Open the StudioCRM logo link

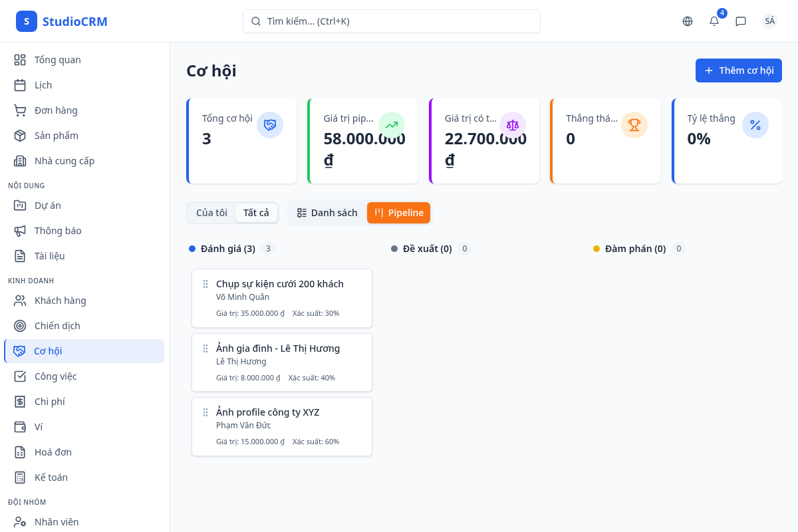65,21
